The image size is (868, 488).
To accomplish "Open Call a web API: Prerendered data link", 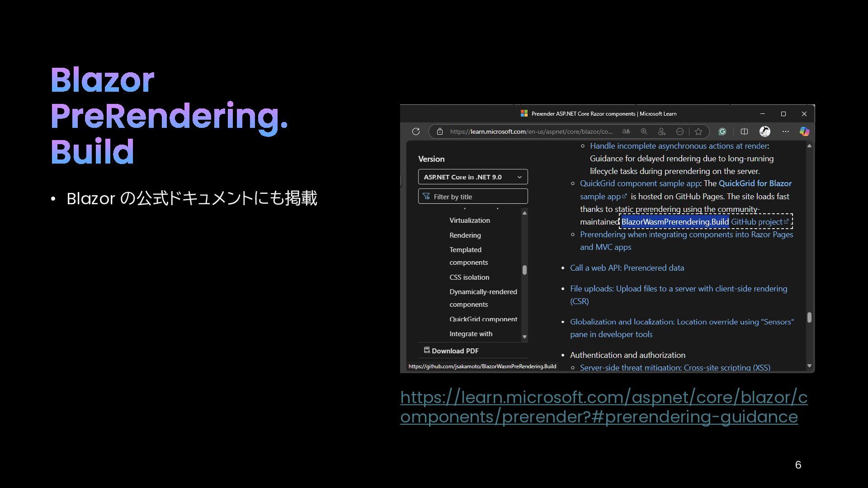I will [x=627, y=268].
